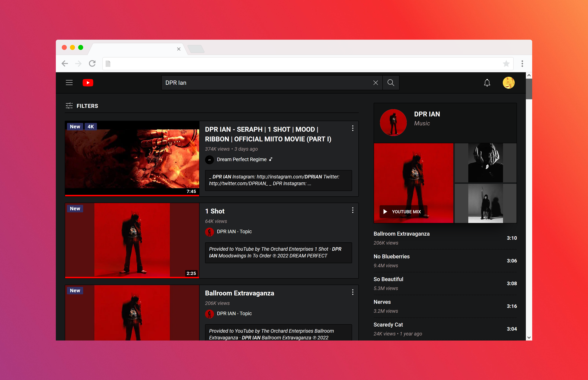Go back to previous page
This screenshot has height=380, width=588.
point(65,64)
